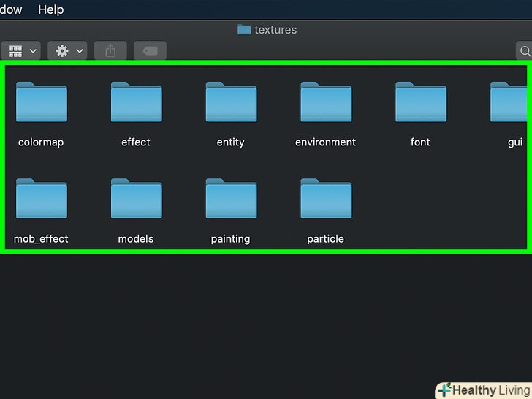Screen dimensions: 532x399
Task: Select the environment folder icon
Action: tap(326, 102)
